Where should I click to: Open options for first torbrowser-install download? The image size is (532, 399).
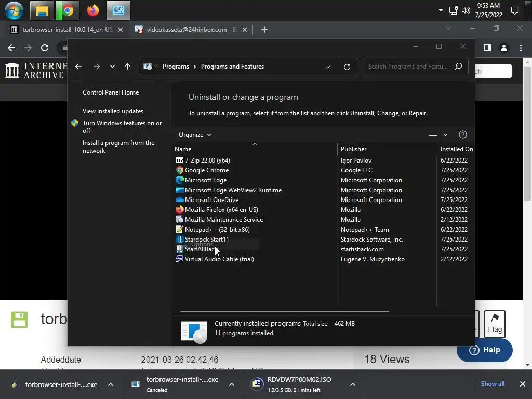coord(111,384)
